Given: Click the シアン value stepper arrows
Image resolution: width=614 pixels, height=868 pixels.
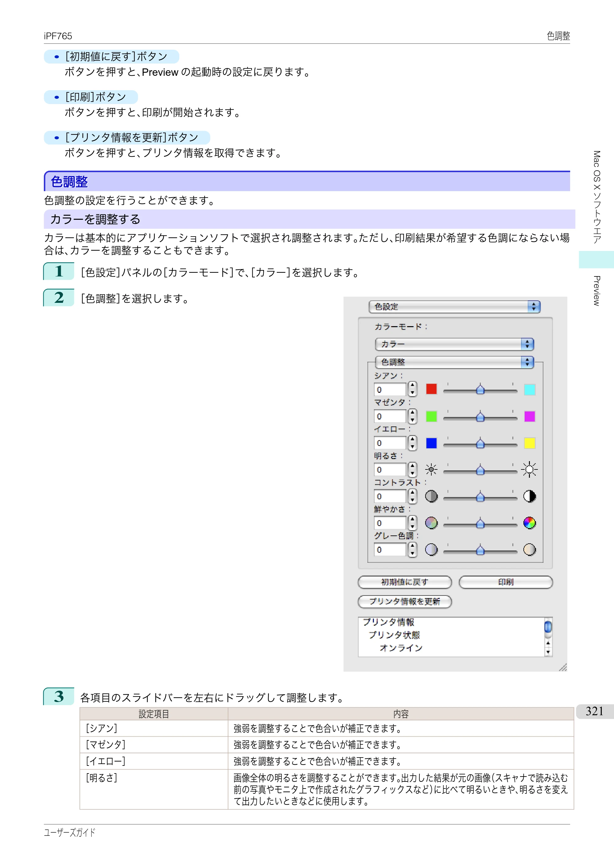Looking at the screenshot, I should coord(412,389).
